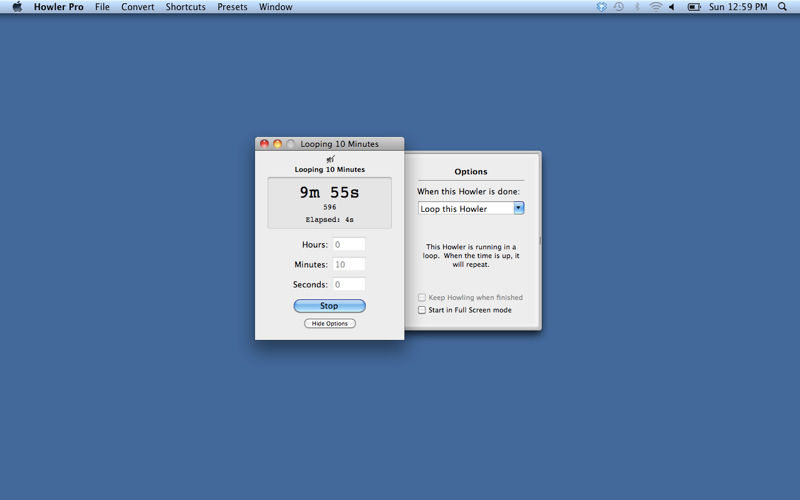
Task: Stop the running timer
Action: [x=330, y=306]
